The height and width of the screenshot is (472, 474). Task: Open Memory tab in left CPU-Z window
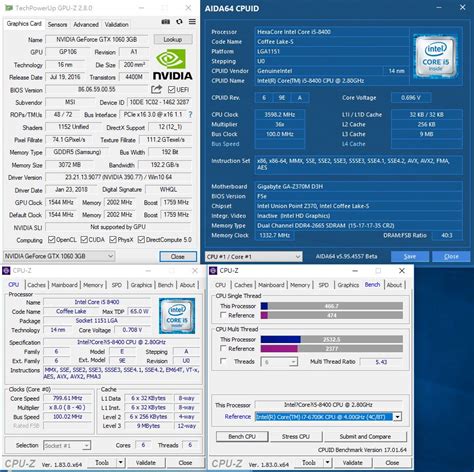point(93,285)
